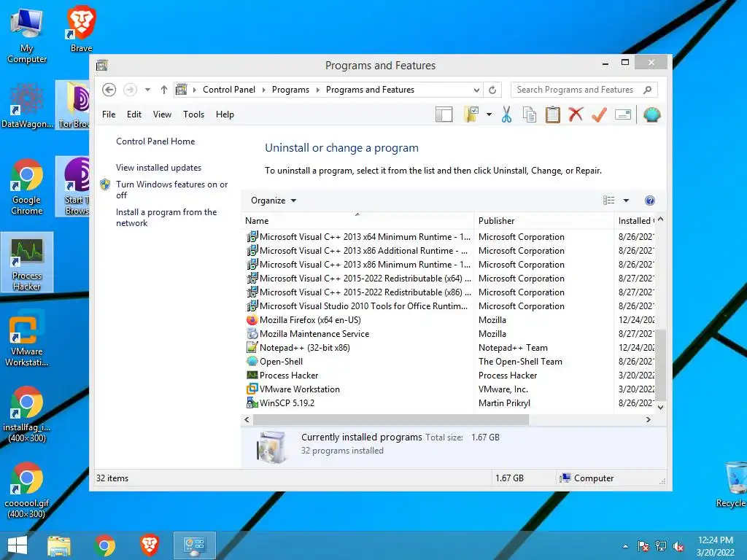The image size is (747, 560).
Task: Click the horizontal scrollbar right arrow
Action: click(x=648, y=419)
